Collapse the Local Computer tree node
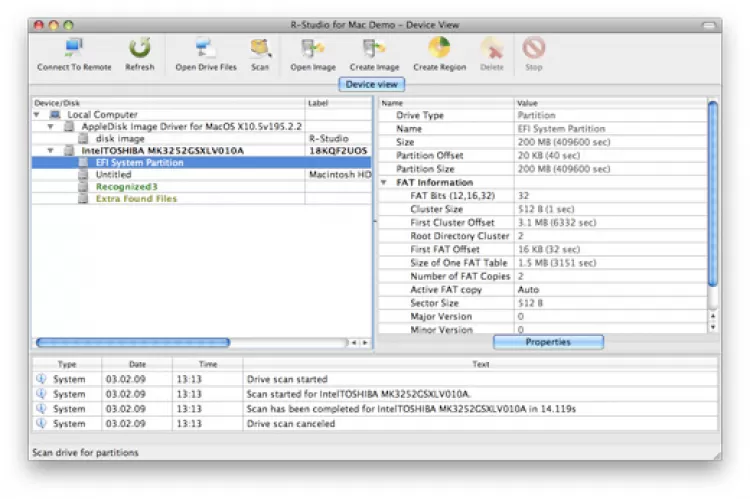 pyautogui.click(x=38, y=115)
